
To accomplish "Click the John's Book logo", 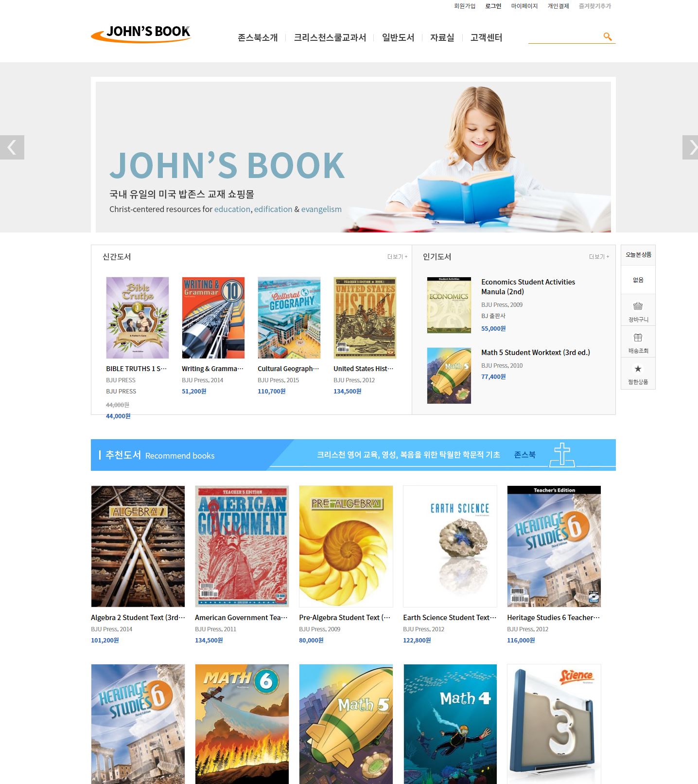I will (x=141, y=34).
